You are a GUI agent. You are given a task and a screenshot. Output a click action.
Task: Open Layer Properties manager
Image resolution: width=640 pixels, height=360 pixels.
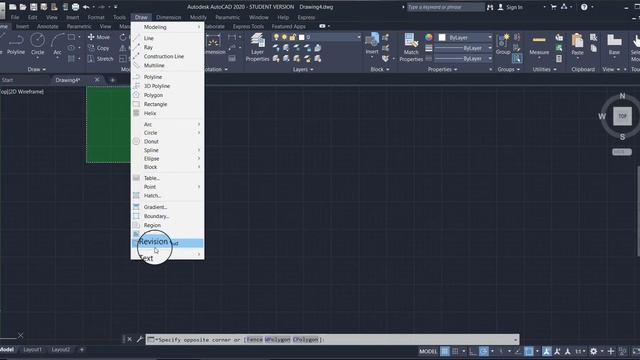click(x=257, y=47)
